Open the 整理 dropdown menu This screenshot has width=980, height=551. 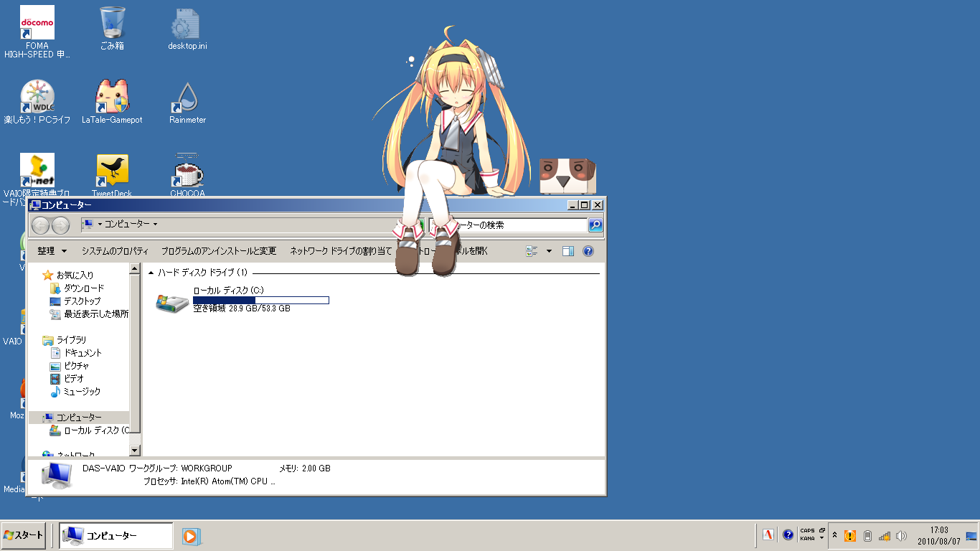tap(52, 251)
